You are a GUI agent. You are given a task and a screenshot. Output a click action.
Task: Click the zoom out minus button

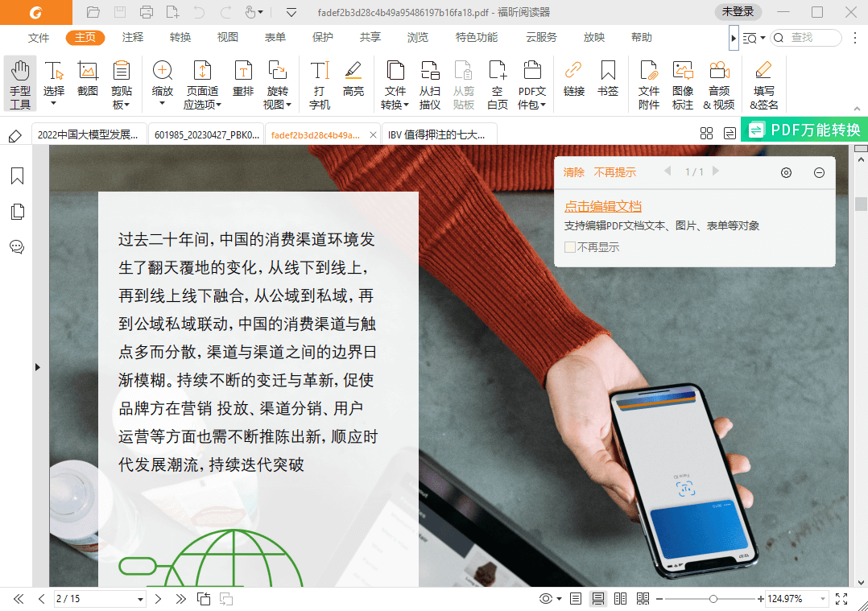659,599
